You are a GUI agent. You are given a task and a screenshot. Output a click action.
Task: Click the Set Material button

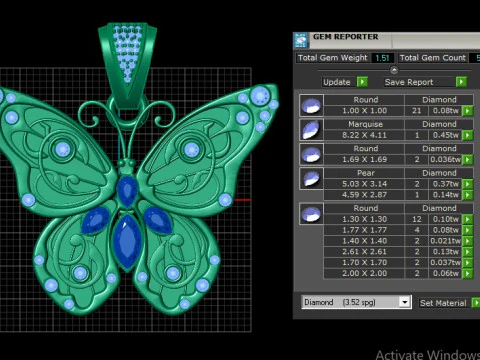click(x=443, y=303)
